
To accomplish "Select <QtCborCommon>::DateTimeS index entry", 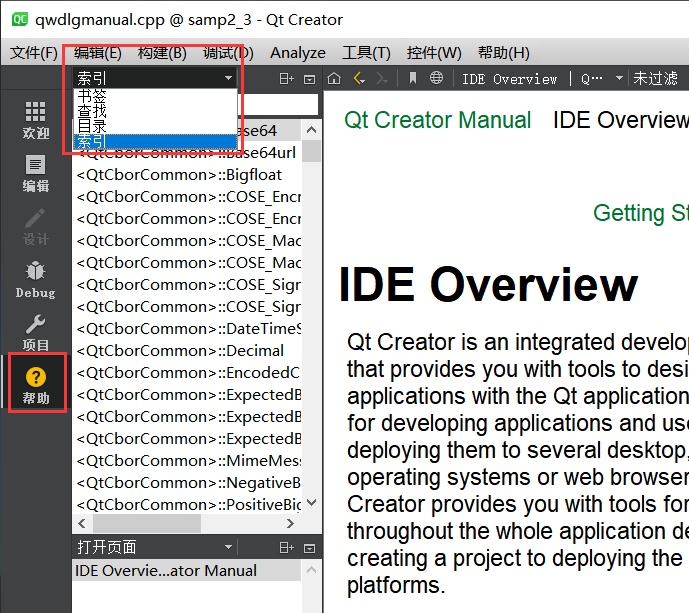I will click(188, 329).
